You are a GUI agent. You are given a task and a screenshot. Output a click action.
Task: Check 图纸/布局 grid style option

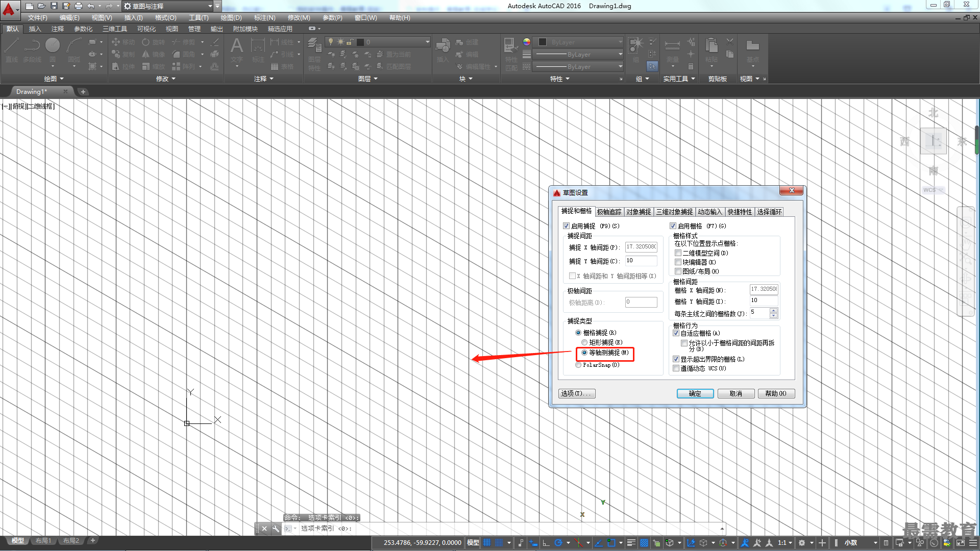678,271
